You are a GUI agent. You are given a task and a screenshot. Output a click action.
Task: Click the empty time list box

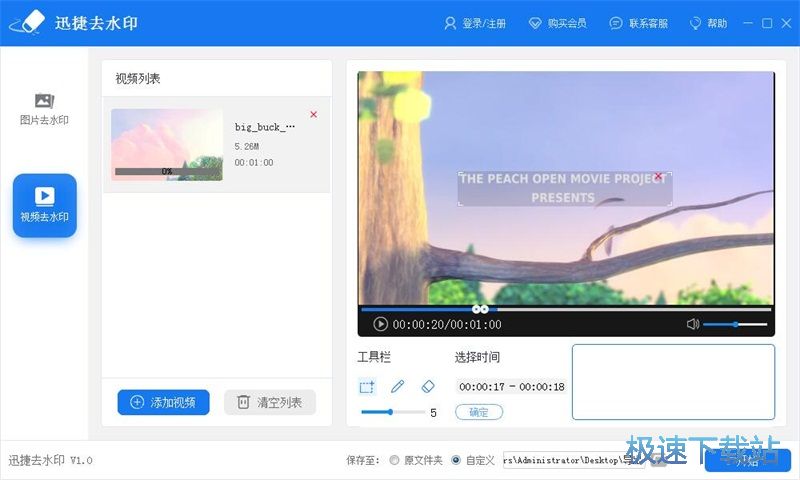click(x=673, y=382)
